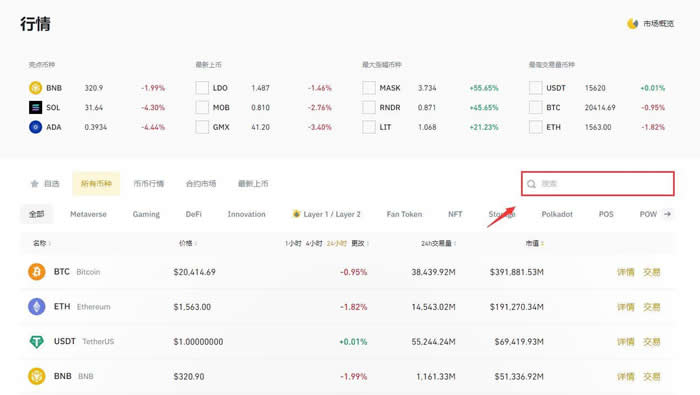This screenshot has width=700, height=395.
Task: Click the market overview pie icon
Action: 633,24
